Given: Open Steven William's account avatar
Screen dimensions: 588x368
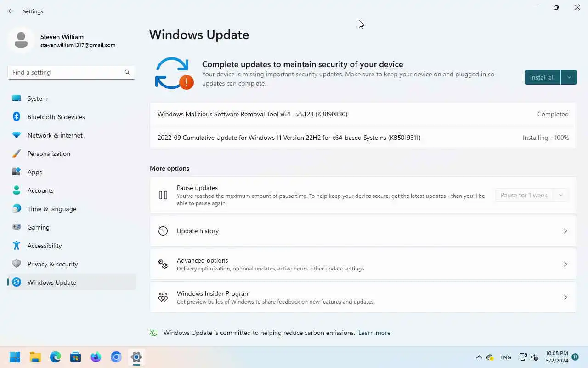Looking at the screenshot, I should pos(21,40).
